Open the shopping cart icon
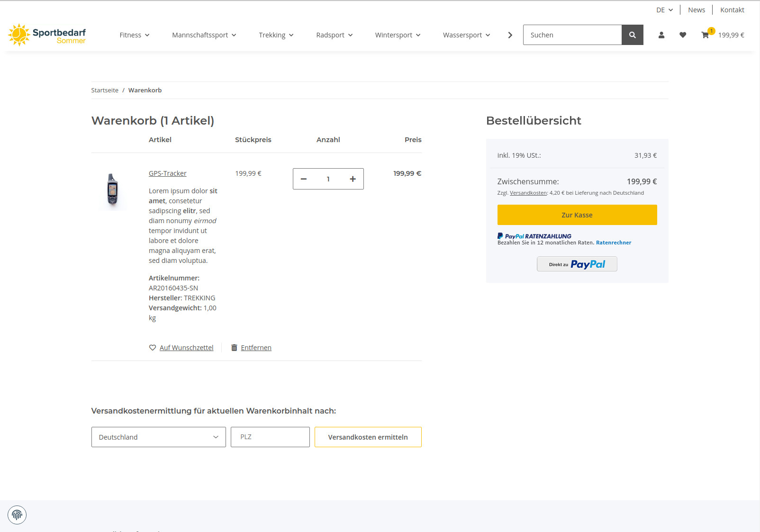 [x=706, y=35]
